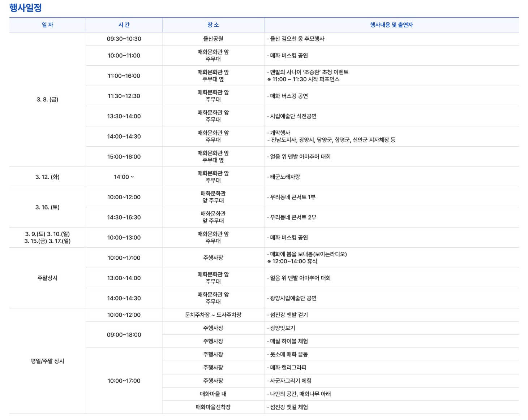Image resolution: width=528 pixels, height=420 pixels.
Task: Click the 주말상시 date cell
Action: (x=47, y=278)
